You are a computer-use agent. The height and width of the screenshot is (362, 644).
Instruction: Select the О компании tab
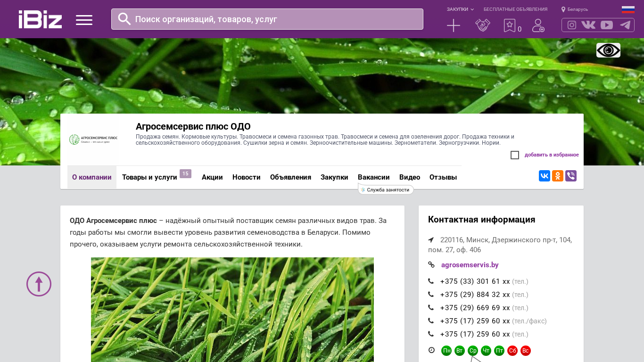click(92, 177)
